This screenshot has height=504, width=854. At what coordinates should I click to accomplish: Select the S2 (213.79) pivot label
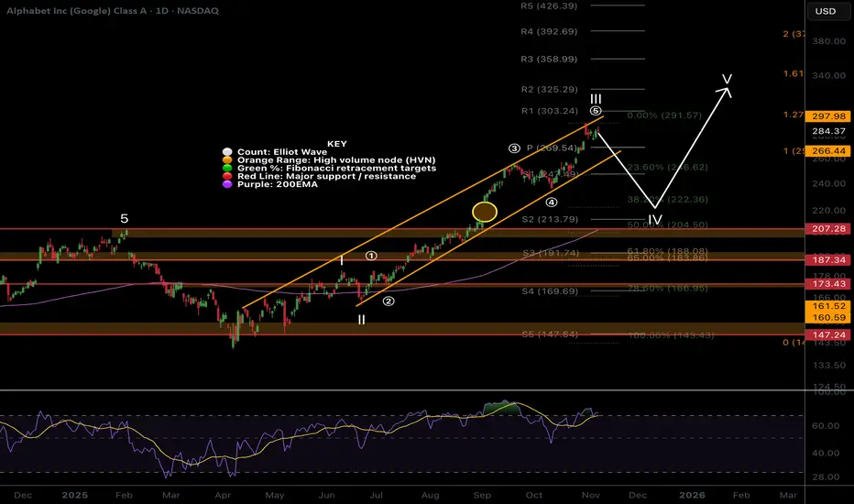click(550, 220)
